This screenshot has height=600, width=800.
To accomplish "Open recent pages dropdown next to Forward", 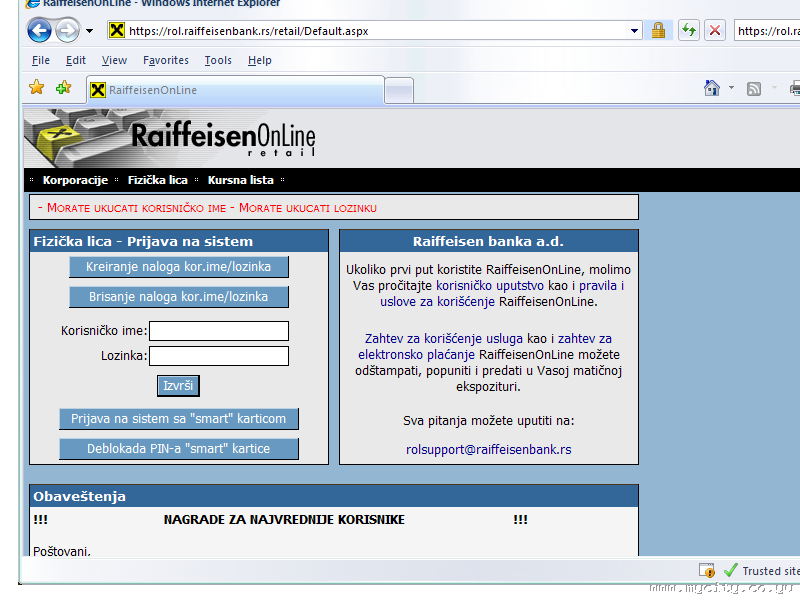I will [x=89, y=31].
